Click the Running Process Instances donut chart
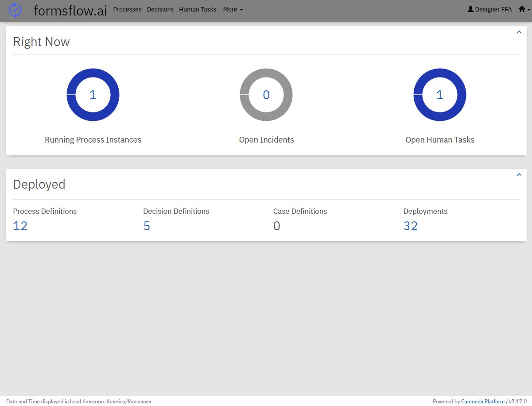Screen dimensions: 532x406 click(x=93, y=95)
